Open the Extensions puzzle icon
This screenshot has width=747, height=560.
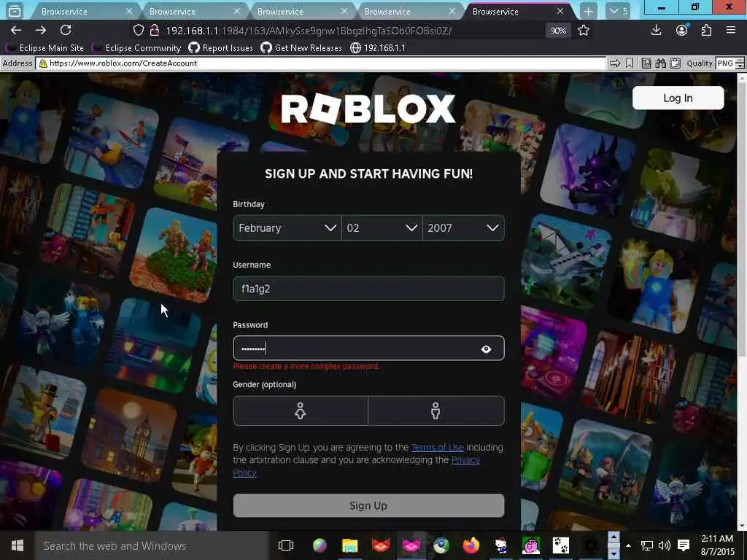pyautogui.click(x=706, y=31)
